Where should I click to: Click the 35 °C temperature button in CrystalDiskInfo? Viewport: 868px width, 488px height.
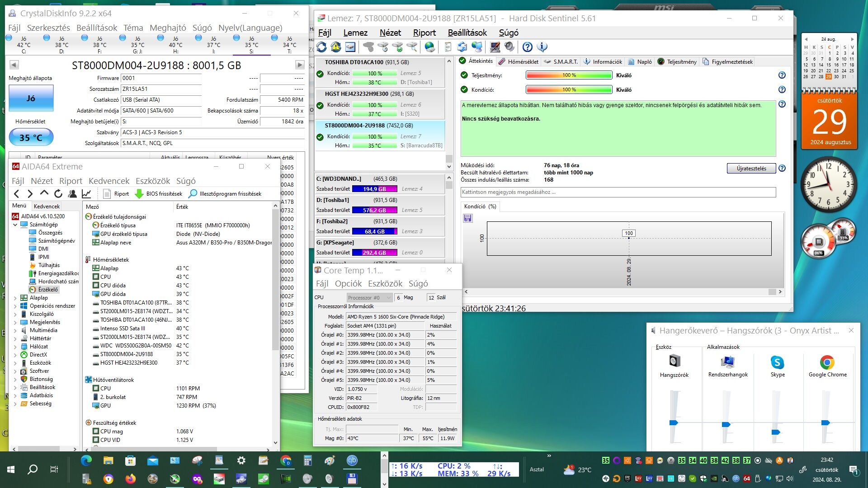[x=31, y=137]
